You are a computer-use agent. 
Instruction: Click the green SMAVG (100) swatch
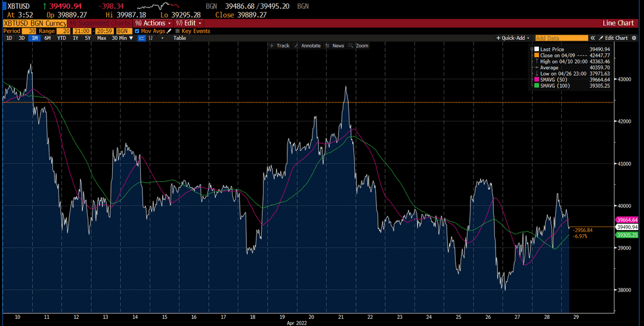tap(536, 86)
